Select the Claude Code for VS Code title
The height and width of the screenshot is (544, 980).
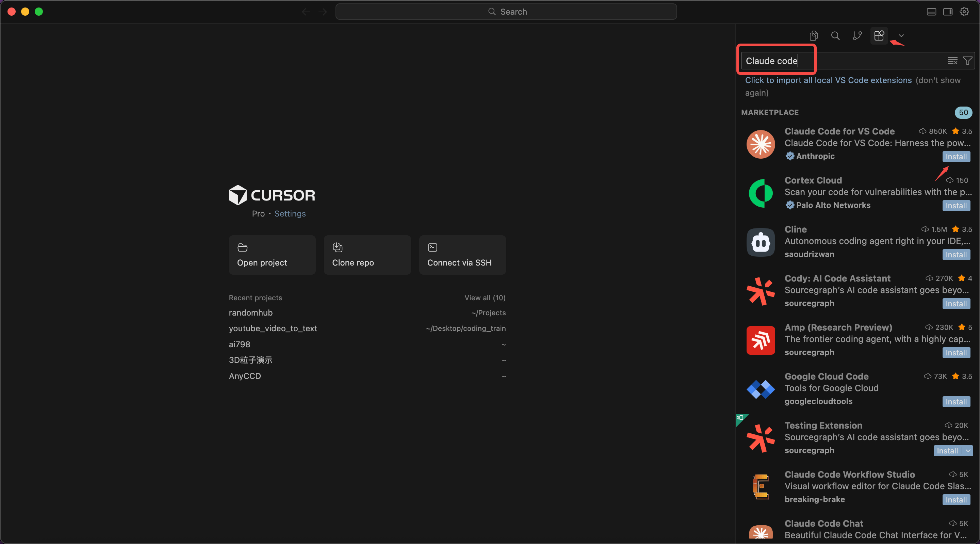click(839, 131)
